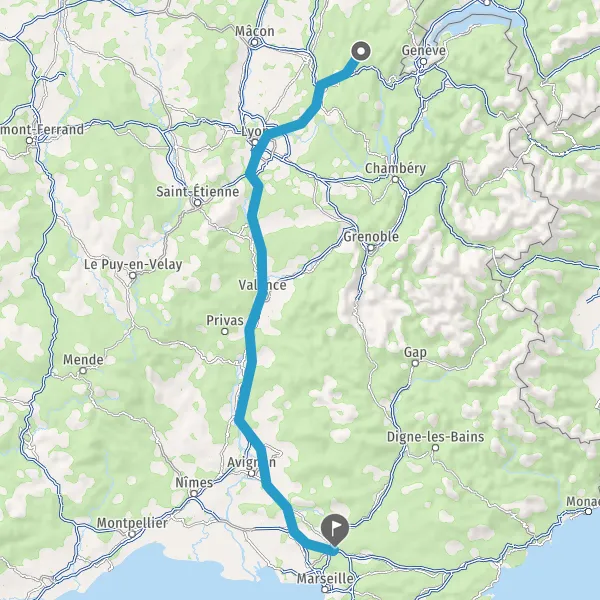Click the Gap city marker dot

pyautogui.click(x=415, y=363)
